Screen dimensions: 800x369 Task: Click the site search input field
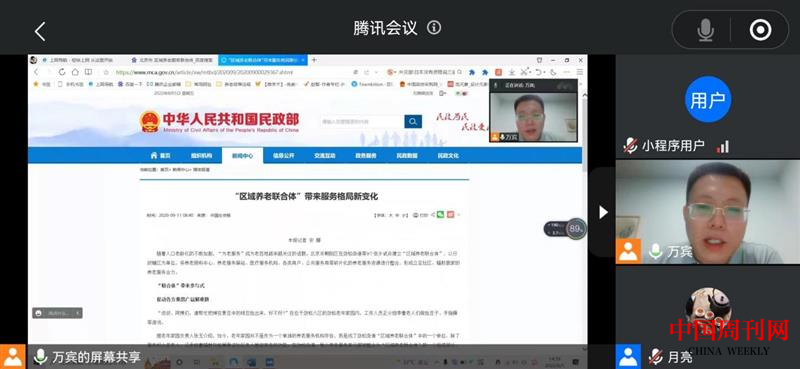(362, 121)
